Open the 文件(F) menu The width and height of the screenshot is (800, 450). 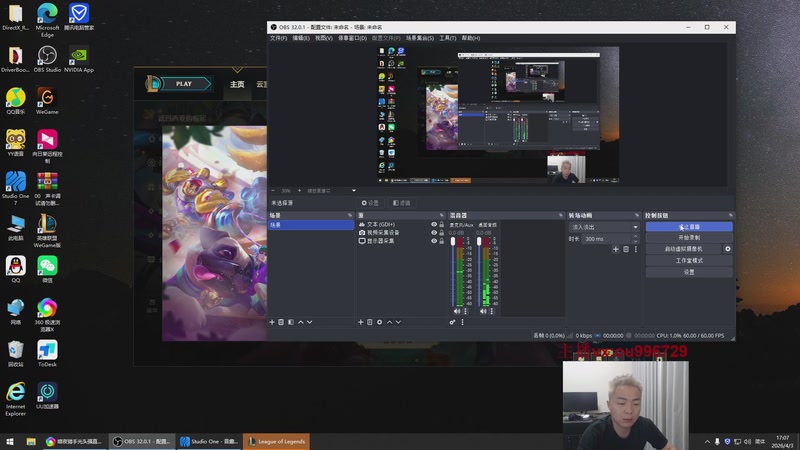pos(279,38)
